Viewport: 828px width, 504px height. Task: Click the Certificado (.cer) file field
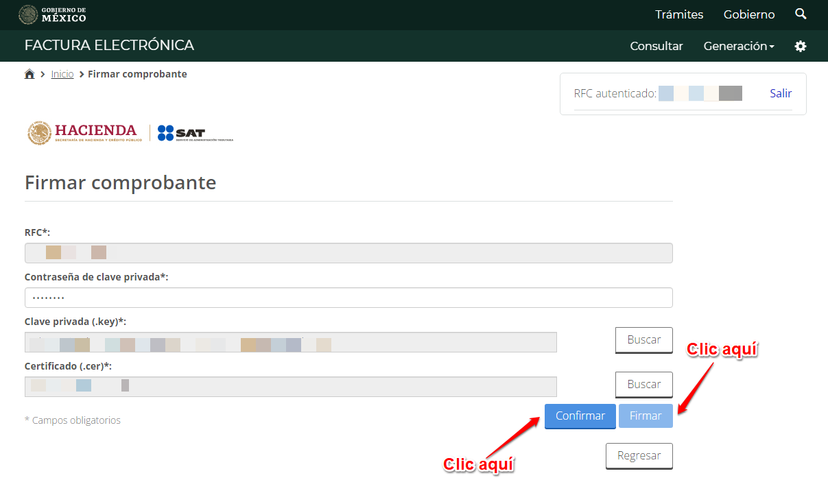click(x=291, y=387)
